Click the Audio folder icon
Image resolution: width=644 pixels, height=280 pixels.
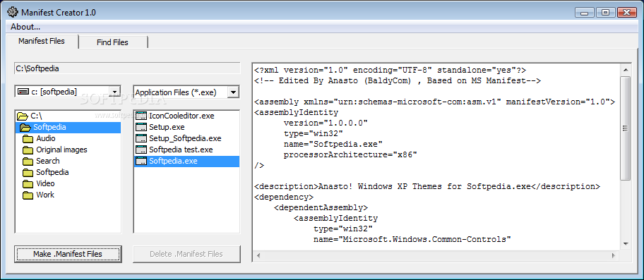(28, 138)
